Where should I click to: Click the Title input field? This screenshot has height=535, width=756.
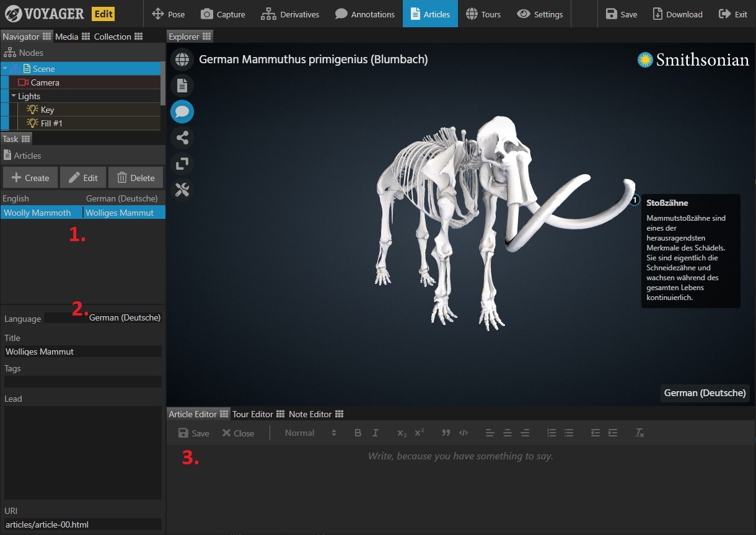[x=82, y=352]
